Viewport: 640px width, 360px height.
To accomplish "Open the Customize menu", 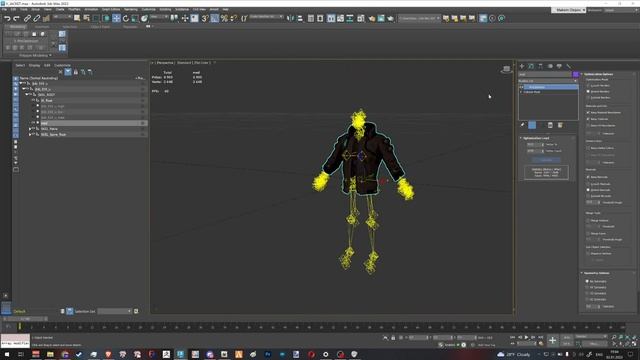I will tap(149, 9).
